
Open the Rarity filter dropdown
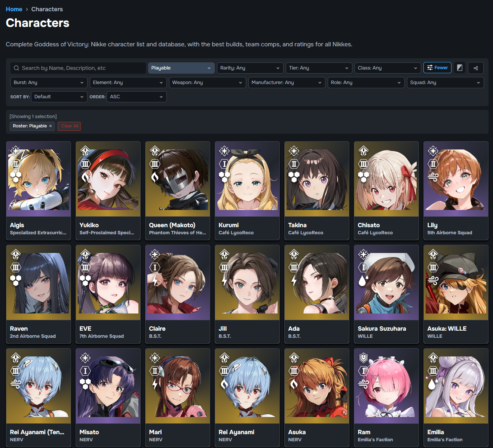coord(250,68)
